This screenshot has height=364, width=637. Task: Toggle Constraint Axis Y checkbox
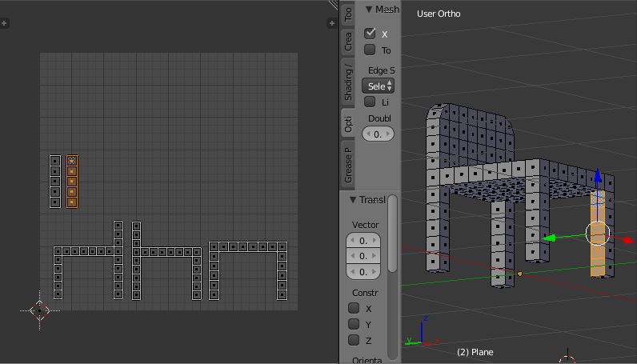click(x=354, y=324)
